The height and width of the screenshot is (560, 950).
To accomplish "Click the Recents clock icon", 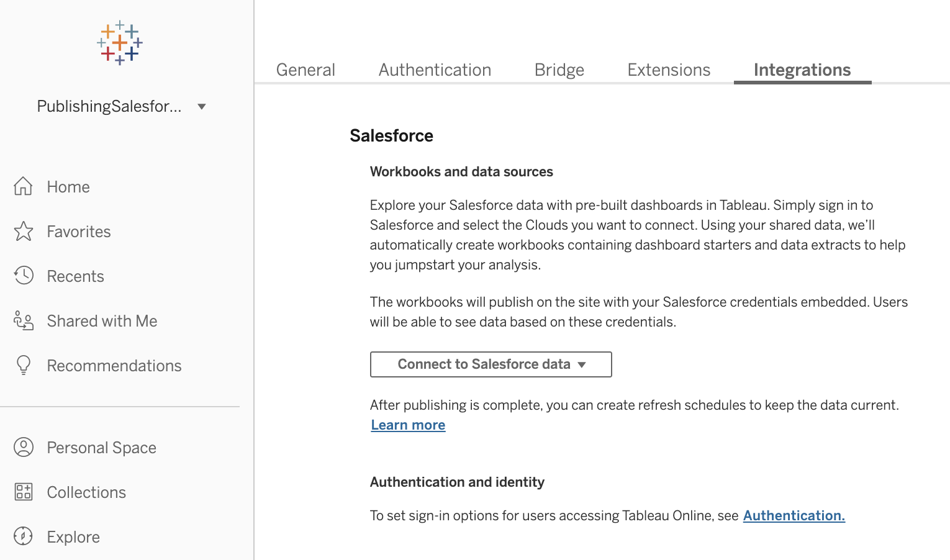I will coord(24,276).
